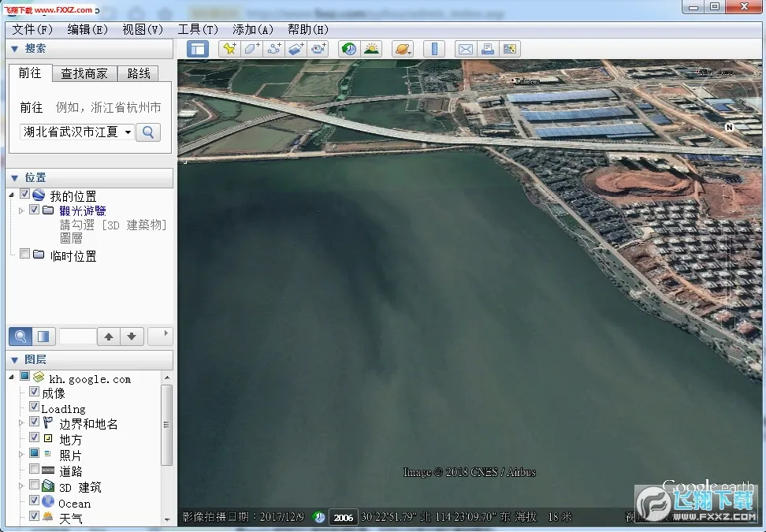
Task: Switch between Earth, Sky and planets icon
Action: pyautogui.click(x=403, y=49)
